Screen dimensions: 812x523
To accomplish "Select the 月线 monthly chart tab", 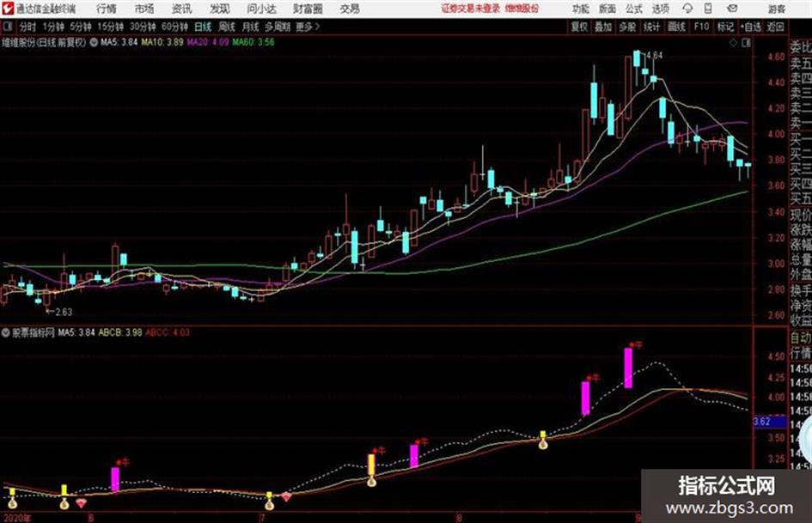I will click(x=251, y=27).
